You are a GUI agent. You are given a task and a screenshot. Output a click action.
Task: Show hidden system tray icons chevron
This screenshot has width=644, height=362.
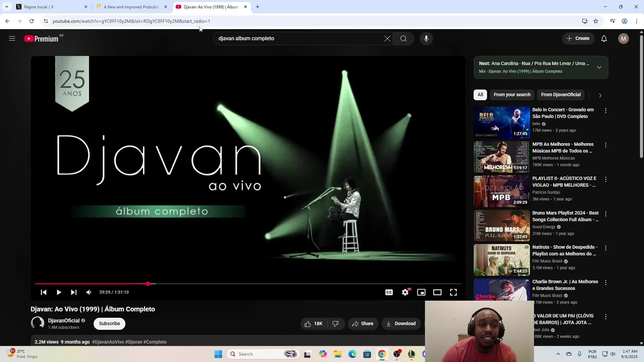[x=557, y=354]
